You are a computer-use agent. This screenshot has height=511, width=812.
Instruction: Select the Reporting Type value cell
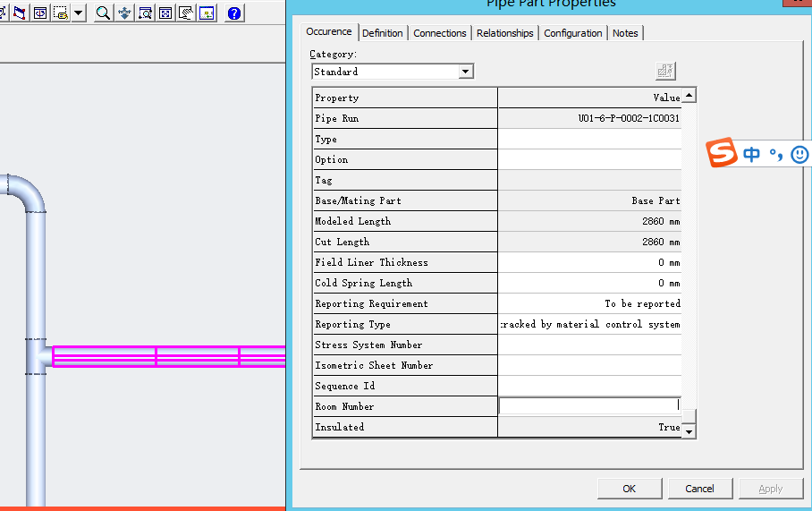(589, 324)
